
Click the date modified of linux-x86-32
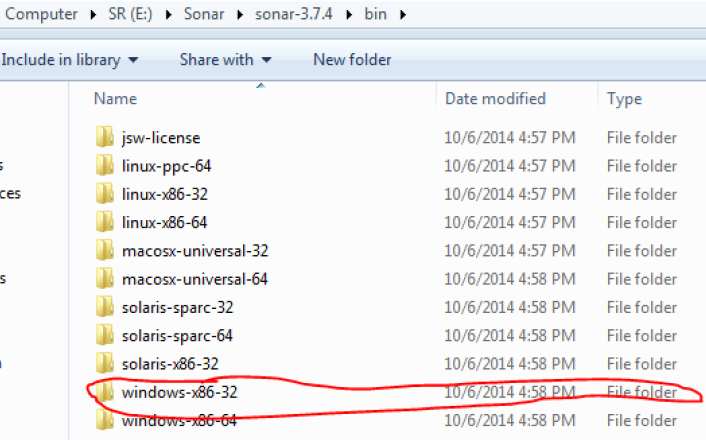pyautogui.click(x=510, y=194)
